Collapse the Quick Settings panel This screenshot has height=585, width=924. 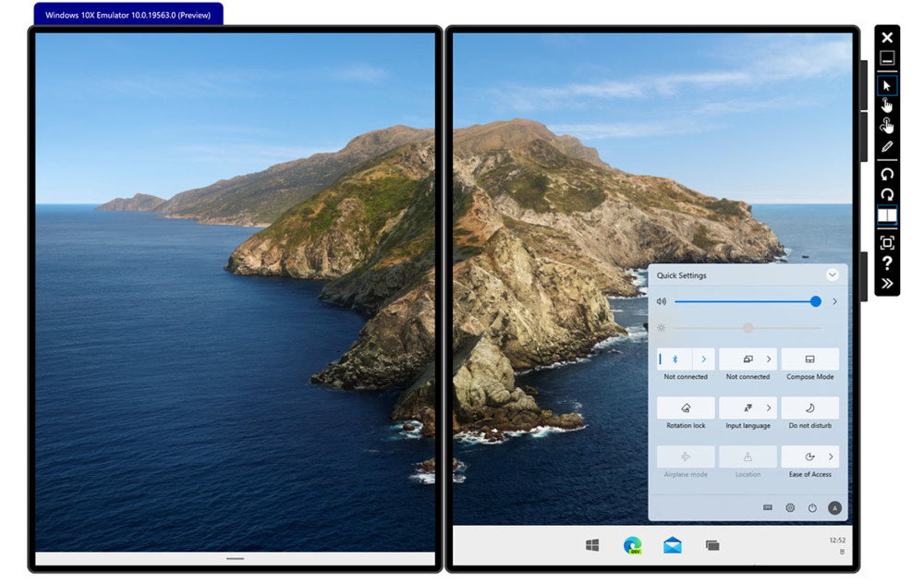coord(832,275)
